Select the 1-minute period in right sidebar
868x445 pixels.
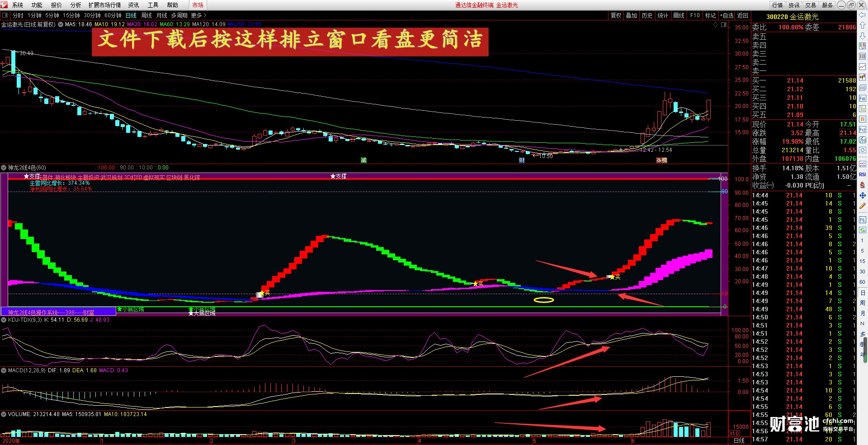pyautogui.click(x=862, y=240)
